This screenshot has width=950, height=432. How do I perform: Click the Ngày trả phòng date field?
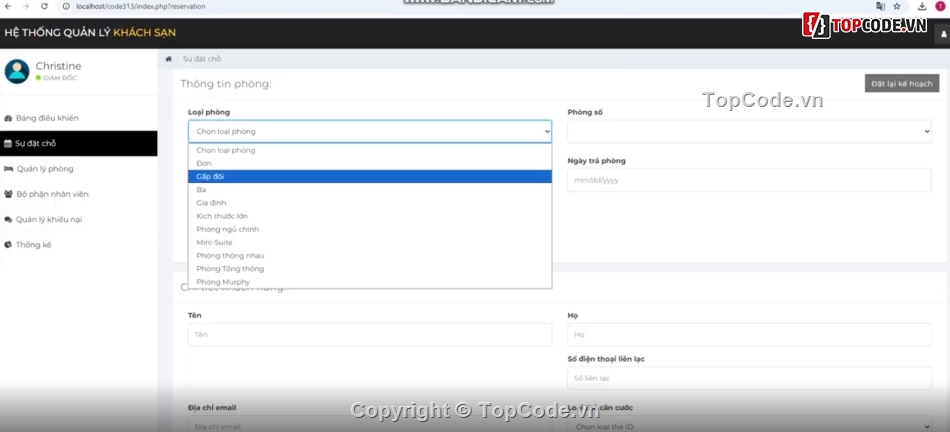click(x=748, y=180)
